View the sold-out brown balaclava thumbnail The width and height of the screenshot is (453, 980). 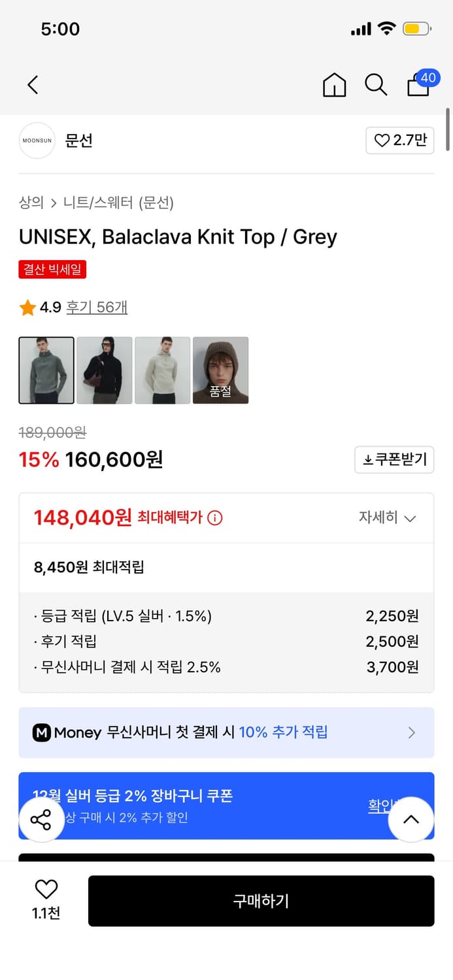(x=220, y=370)
